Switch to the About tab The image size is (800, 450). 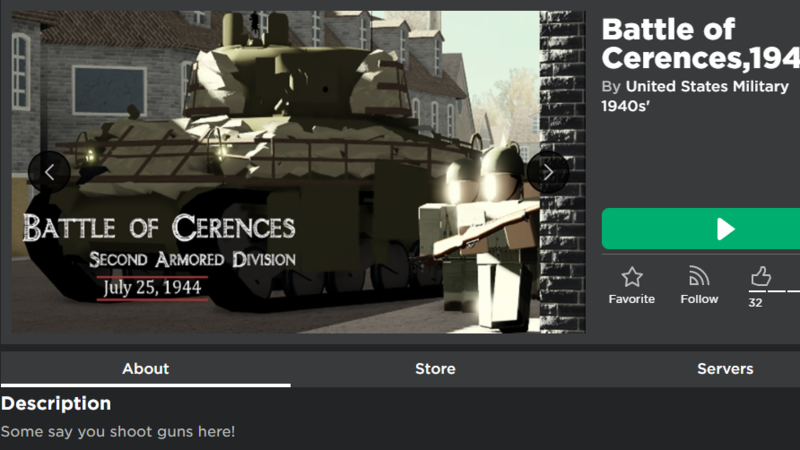[x=145, y=369]
